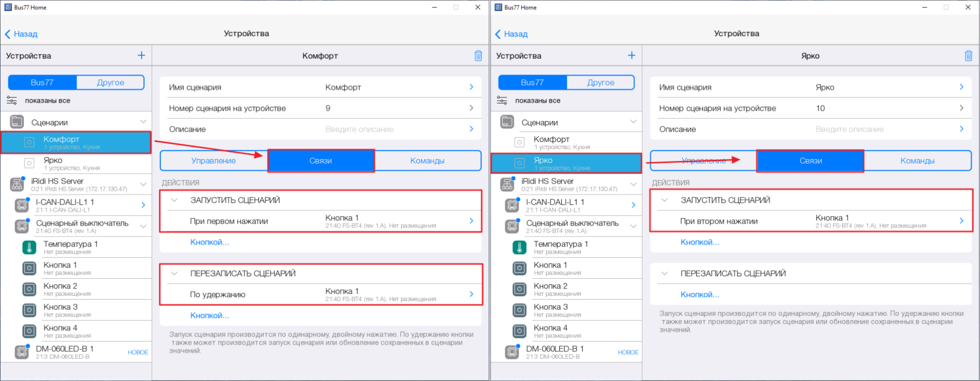Collapse Сценарный выключатель group in Комфорт window

[143, 226]
